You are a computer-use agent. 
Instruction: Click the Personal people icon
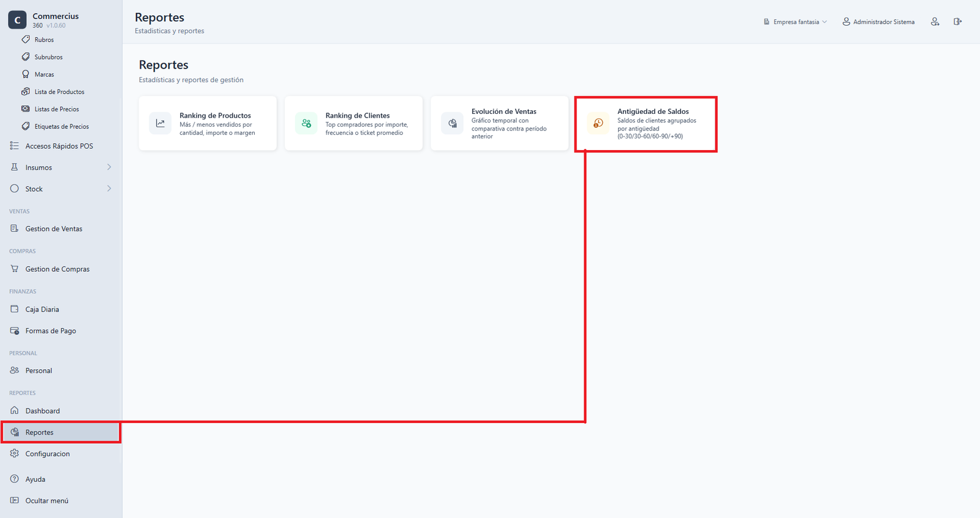pos(15,370)
